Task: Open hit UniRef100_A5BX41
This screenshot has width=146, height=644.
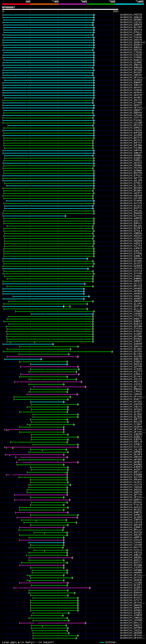Action: coord(131,65)
